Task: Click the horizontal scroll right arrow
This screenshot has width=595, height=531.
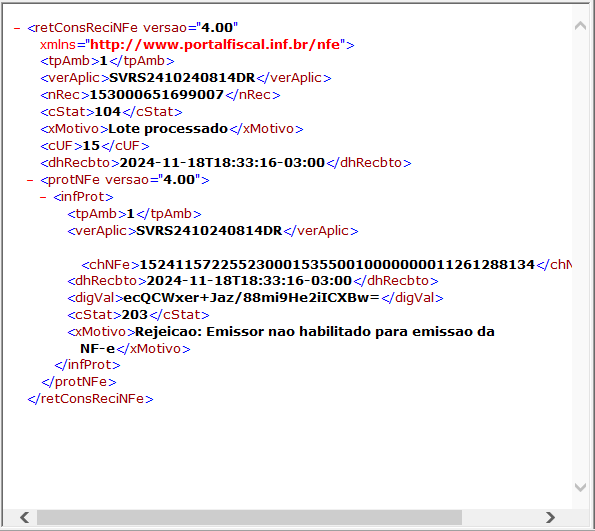Action: (x=550, y=517)
